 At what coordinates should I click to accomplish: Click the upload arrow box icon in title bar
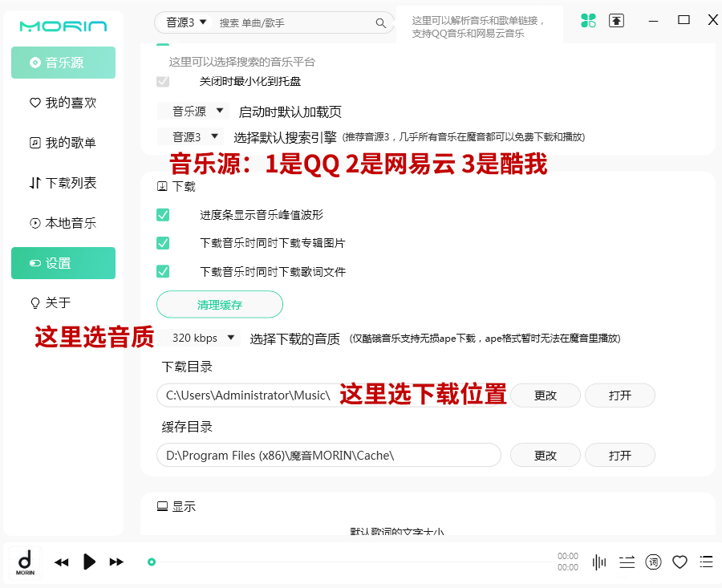tap(617, 20)
